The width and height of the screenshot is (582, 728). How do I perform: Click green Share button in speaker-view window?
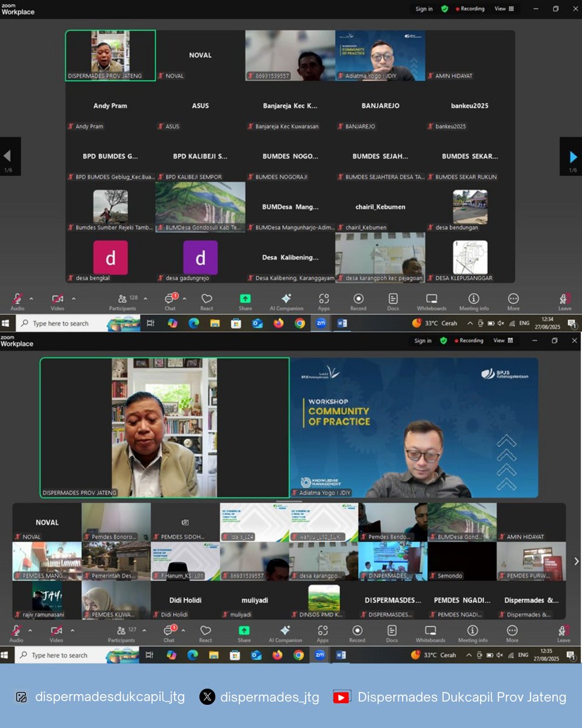tap(244, 633)
